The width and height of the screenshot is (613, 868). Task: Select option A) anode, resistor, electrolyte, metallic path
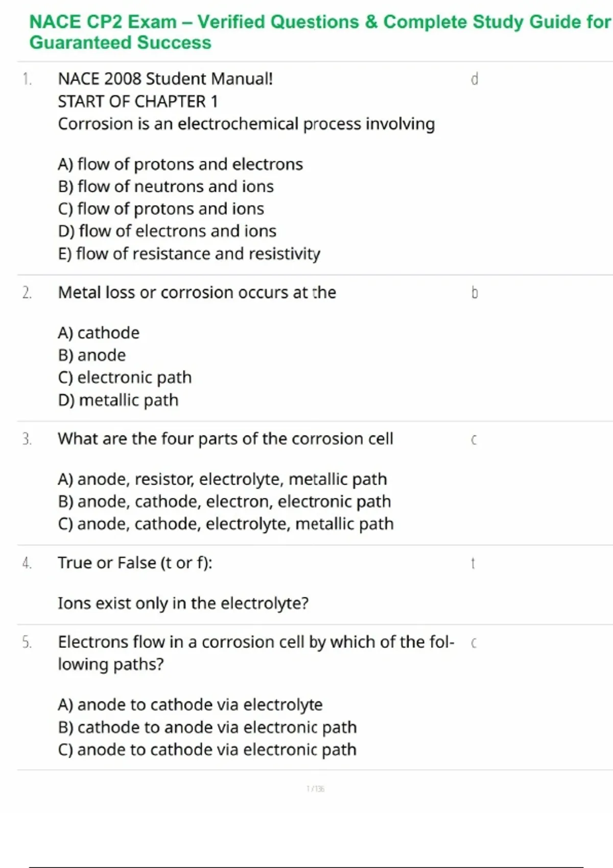coord(222,479)
